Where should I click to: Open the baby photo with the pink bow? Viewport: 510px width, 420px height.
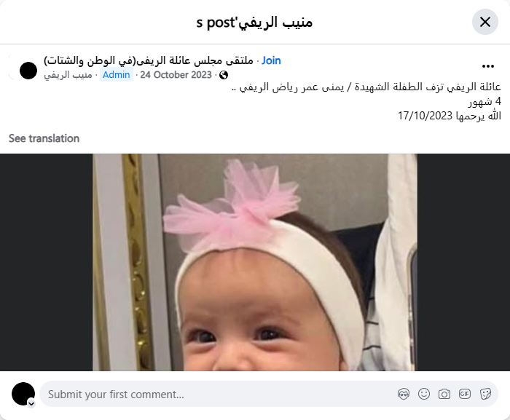[x=255, y=262]
